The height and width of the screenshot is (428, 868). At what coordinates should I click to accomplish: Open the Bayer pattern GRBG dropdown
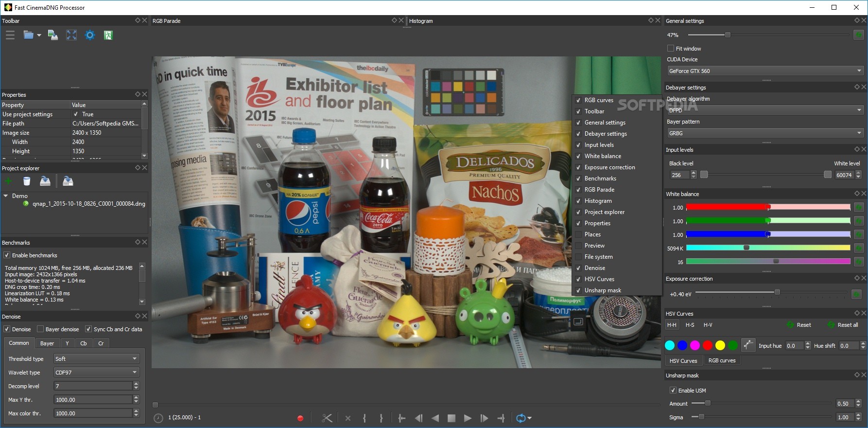(x=765, y=133)
